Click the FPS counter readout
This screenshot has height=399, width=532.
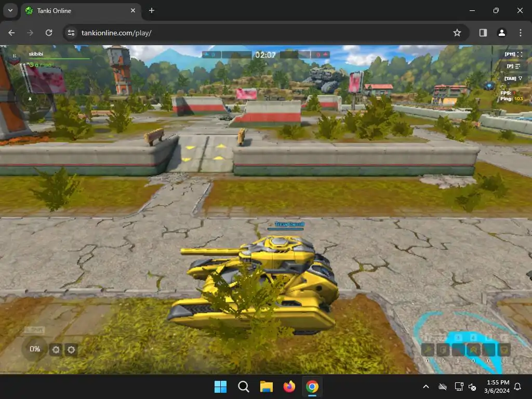pos(508,93)
